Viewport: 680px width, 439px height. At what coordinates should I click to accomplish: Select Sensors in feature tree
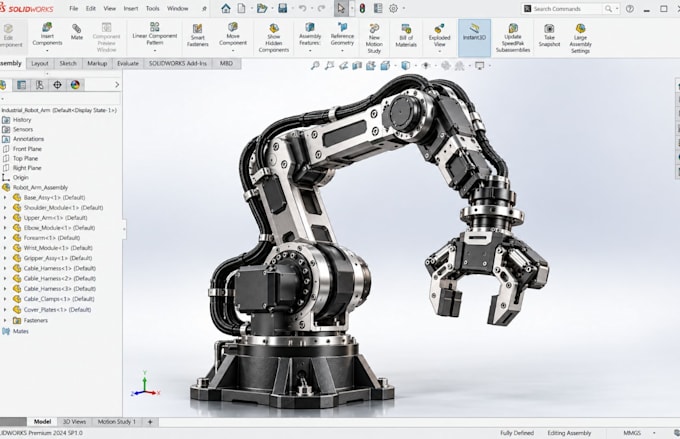click(23, 129)
